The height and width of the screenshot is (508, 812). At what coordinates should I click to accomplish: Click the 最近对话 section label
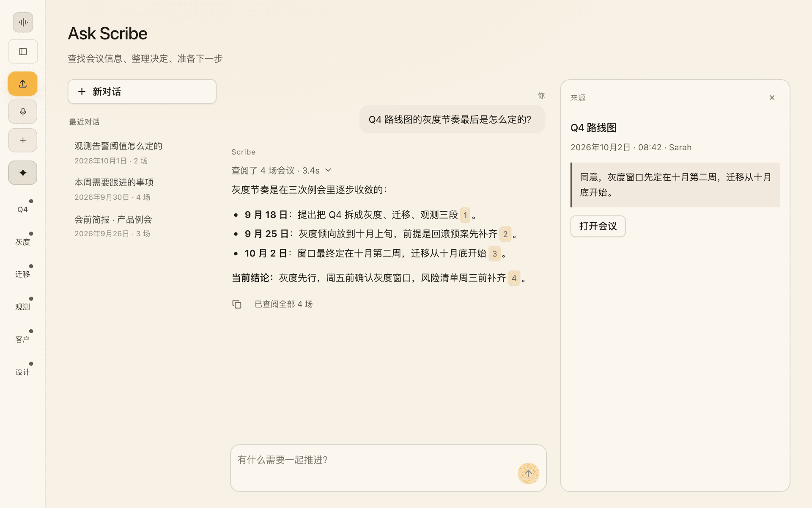84,122
